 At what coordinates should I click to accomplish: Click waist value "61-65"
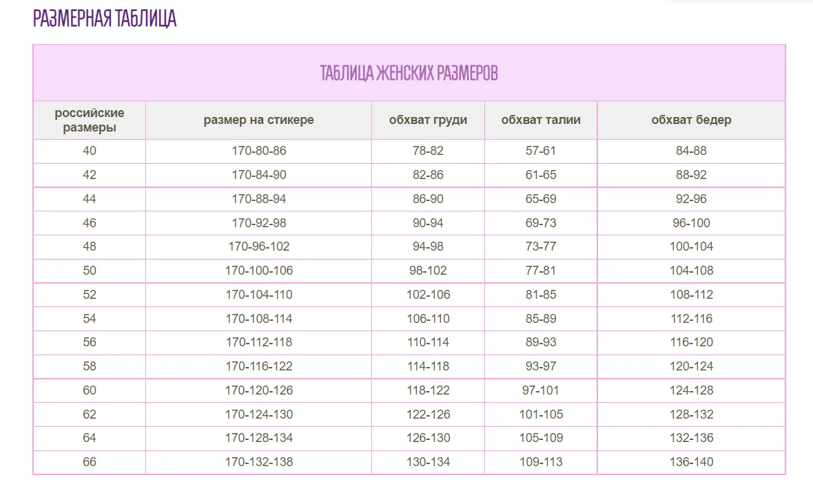pos(541,175)
